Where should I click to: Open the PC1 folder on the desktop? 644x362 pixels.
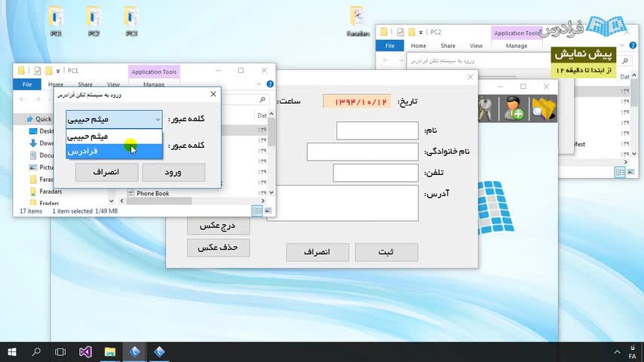click(56, 20)
